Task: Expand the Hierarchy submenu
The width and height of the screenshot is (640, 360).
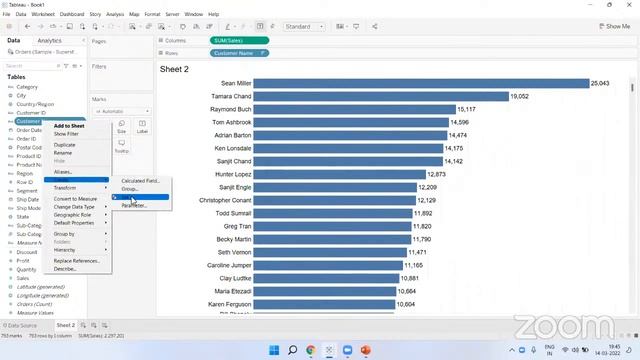Action: point(77,250)
